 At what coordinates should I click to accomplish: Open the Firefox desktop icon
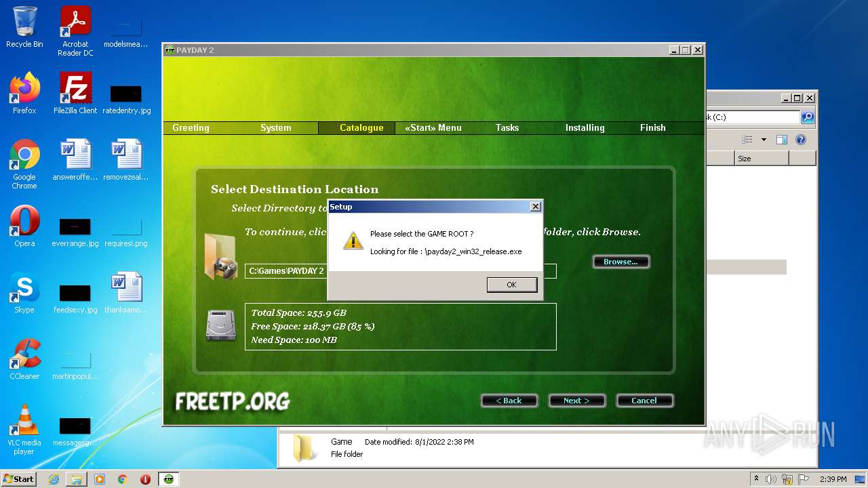(x=24, y=94)
